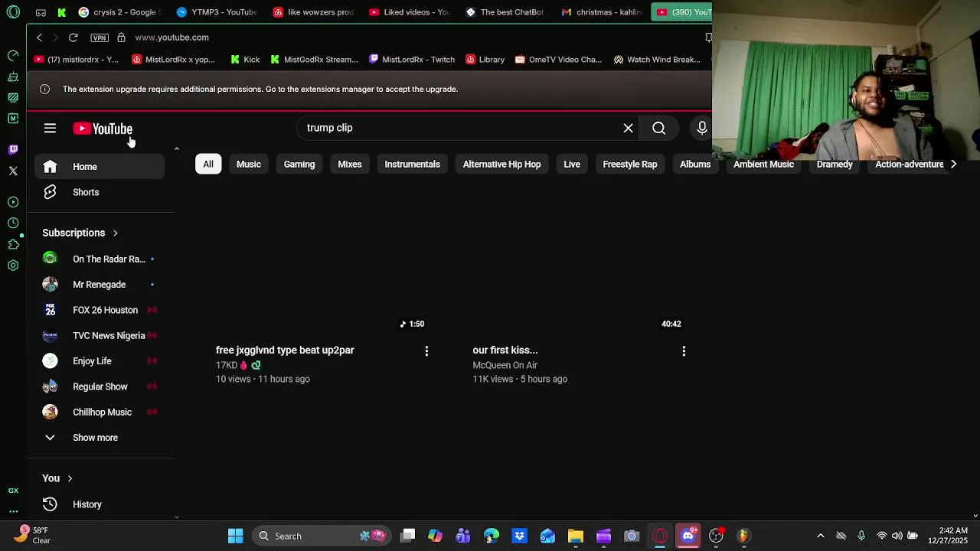Screen dimensions: 980x551
Task: Switch to YTMP3 browser tab
Action: (217, 12)
